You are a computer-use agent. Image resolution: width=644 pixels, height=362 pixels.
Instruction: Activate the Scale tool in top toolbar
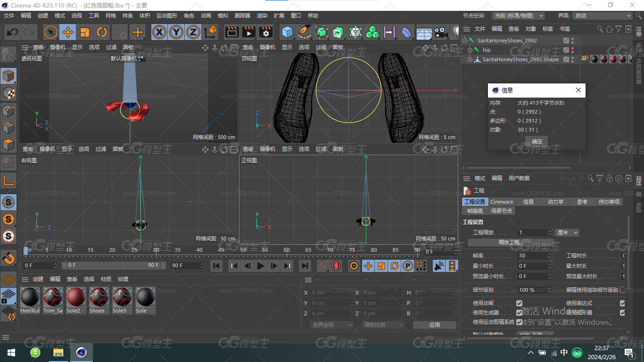pos(85,32)
